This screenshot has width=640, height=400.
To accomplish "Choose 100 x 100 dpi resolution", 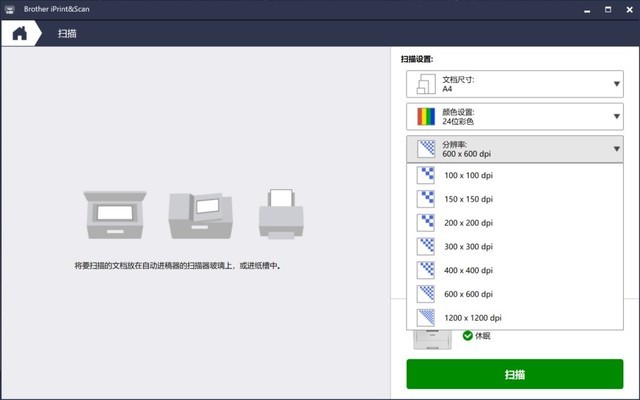I will (x=515, y=176).
